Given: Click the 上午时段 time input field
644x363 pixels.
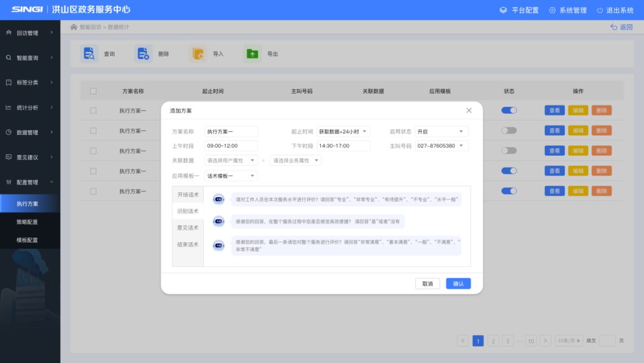Looking at the screenshot, I should [x=231, y=146].
